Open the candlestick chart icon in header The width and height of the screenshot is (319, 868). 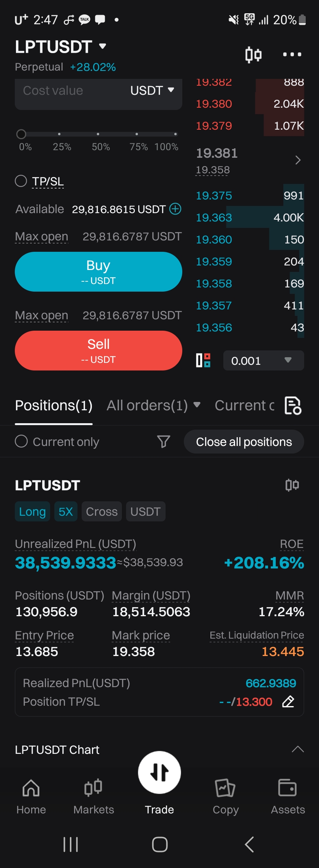(x=253, y=55)
